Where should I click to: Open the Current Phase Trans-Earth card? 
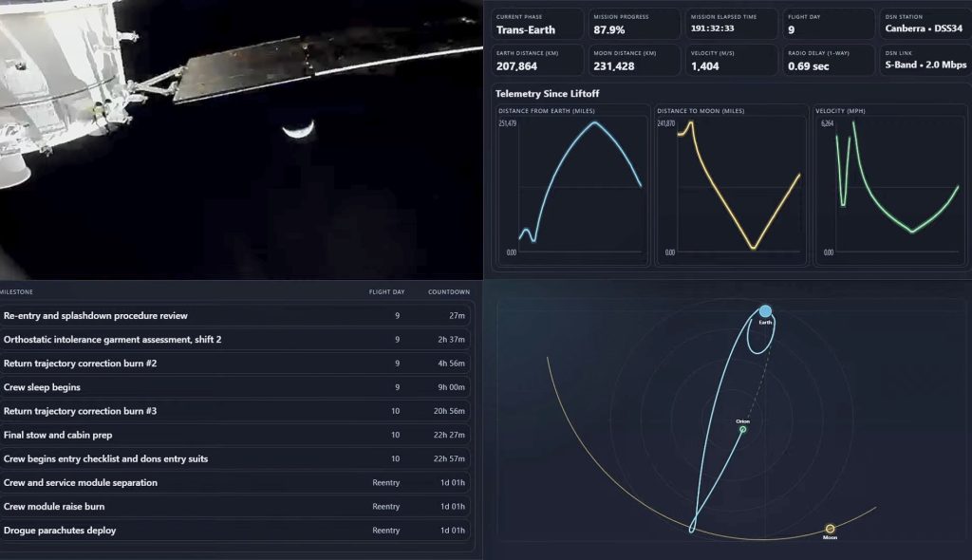tap(535, 24)
